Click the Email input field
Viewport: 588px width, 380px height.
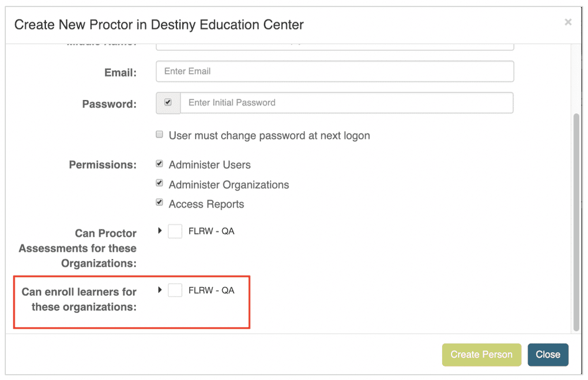pos(335,71)
